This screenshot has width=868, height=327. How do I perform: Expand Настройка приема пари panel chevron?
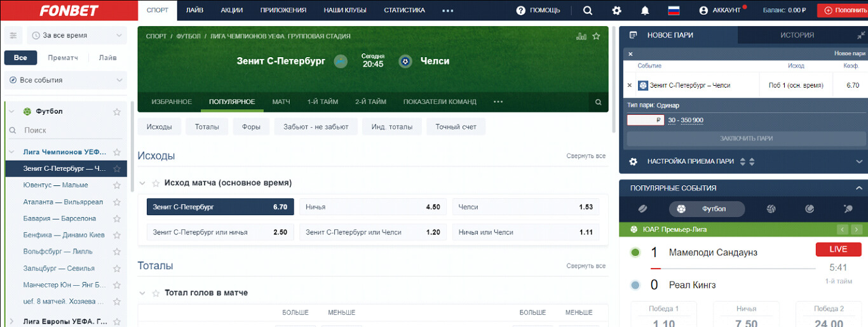(859, 161)
